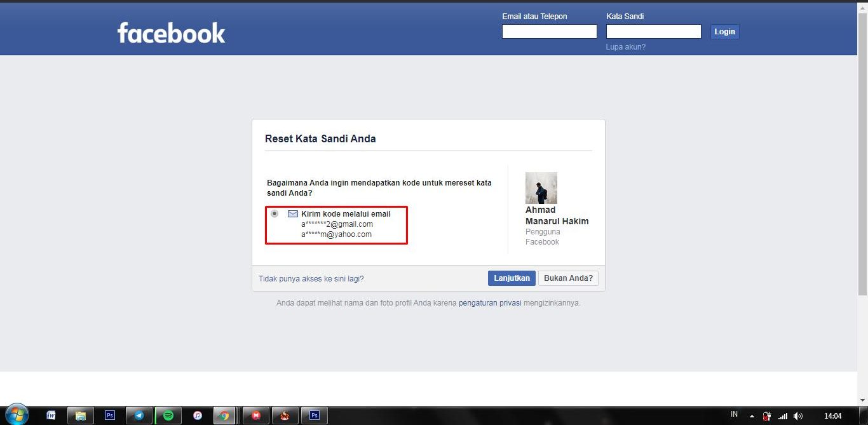Open the flame taskbar app icon
Image resolution: width=868 pixels, height=425 pixels.
pyautogui.click(x=285, y=415)
